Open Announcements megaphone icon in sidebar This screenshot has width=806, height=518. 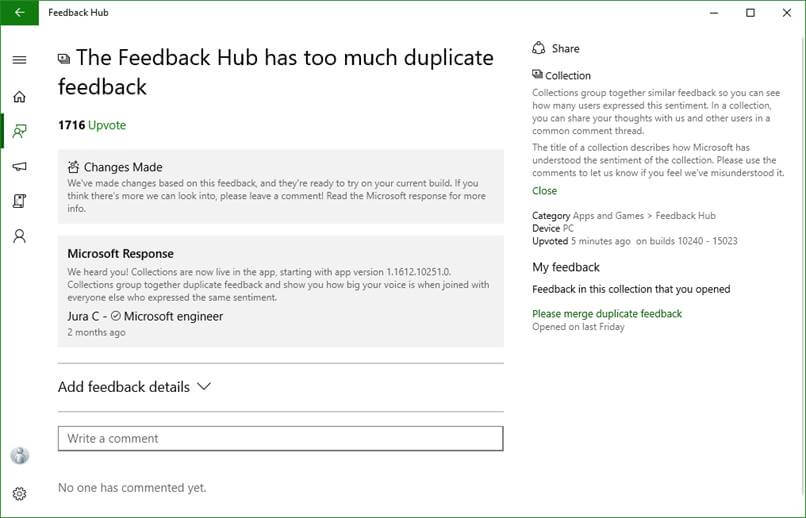click(x=20, y=166)
